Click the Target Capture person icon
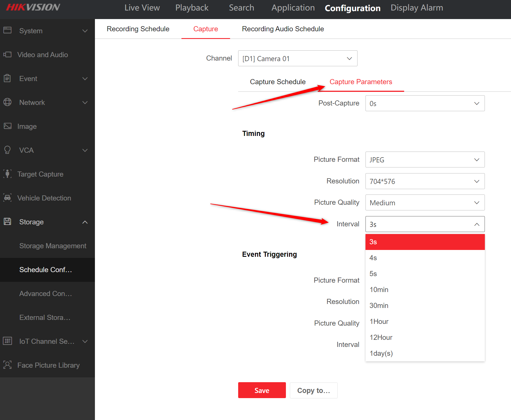This screenshot has width=511, height=420. [x=7, y=174]
